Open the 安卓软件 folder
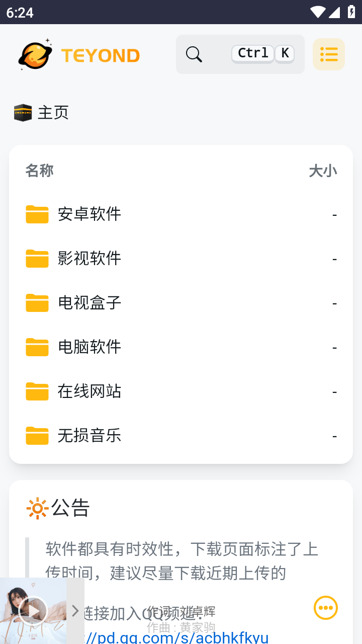Viewport: 362px width, 644px height. pyautogui.click(x=89, y=214)
